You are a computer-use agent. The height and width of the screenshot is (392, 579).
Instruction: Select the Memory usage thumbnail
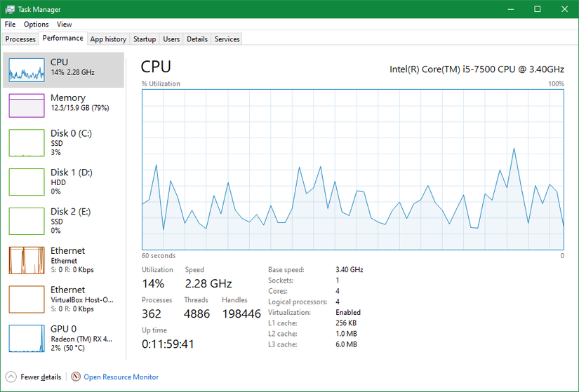[27, 106]
